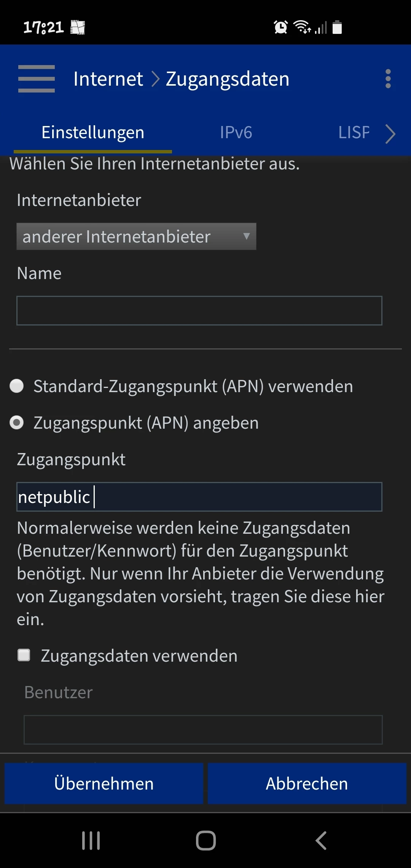Click into the Benutzer text field

pyautogui.click(x=203, y=729)
